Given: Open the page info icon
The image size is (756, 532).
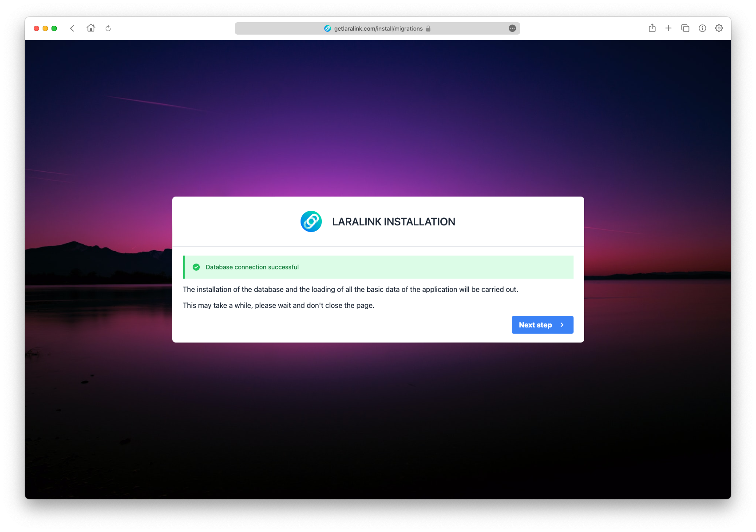Looking at the screenshot, I should click(x=702, y=28).
